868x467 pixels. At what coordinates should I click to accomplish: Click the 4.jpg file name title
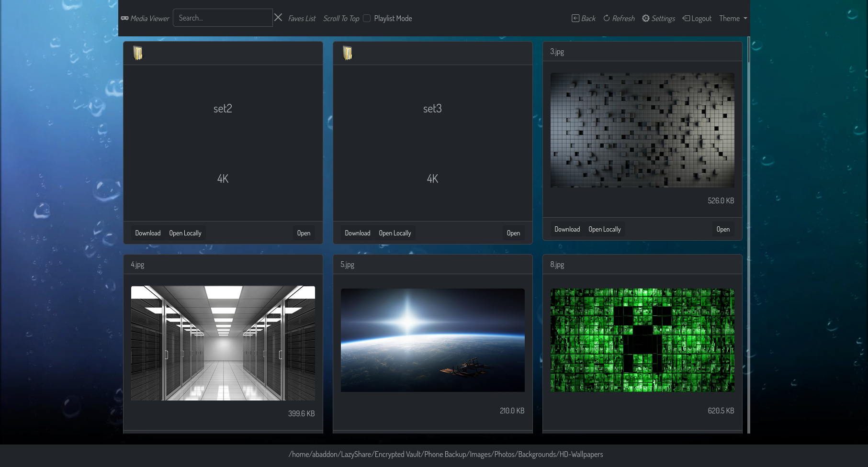137,265
